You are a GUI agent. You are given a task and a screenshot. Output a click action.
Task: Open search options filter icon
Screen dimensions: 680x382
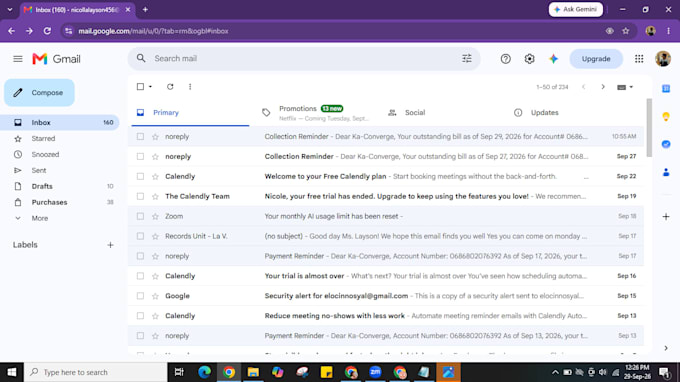(x=467, y=59)
